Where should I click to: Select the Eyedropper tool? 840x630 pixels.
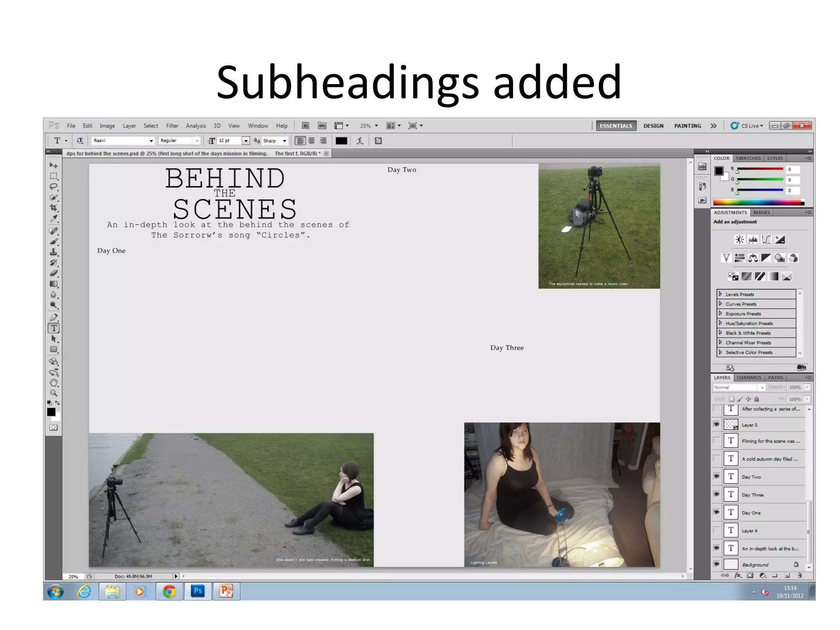[54, 219]
